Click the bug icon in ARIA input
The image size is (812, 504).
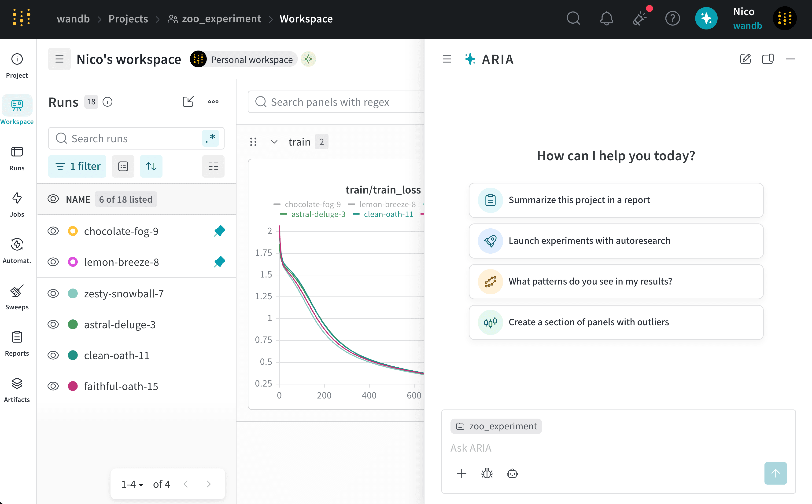point(487,473)
